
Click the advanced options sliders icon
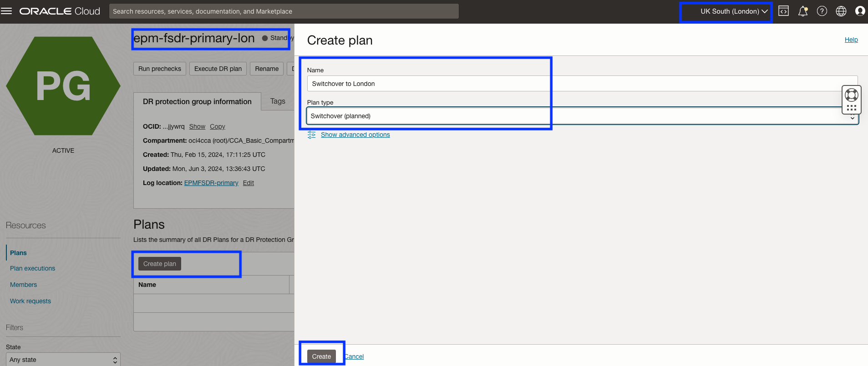coord(311,135)
